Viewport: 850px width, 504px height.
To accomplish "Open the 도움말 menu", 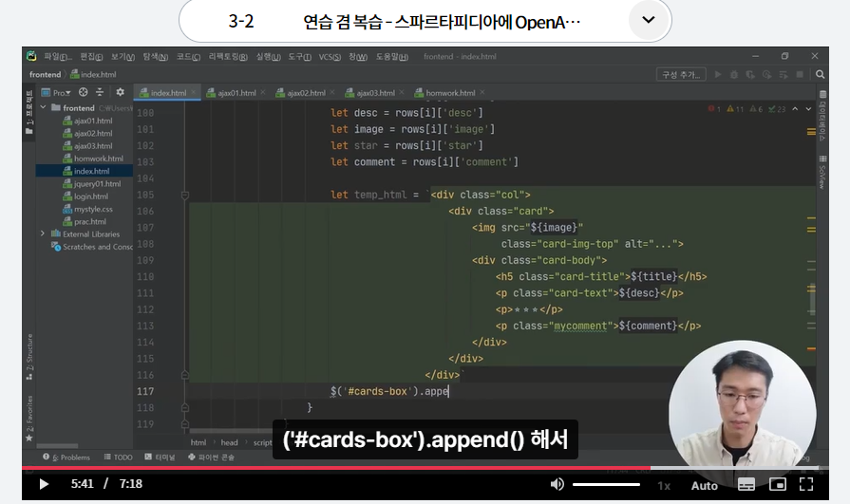I will (392, 56).
